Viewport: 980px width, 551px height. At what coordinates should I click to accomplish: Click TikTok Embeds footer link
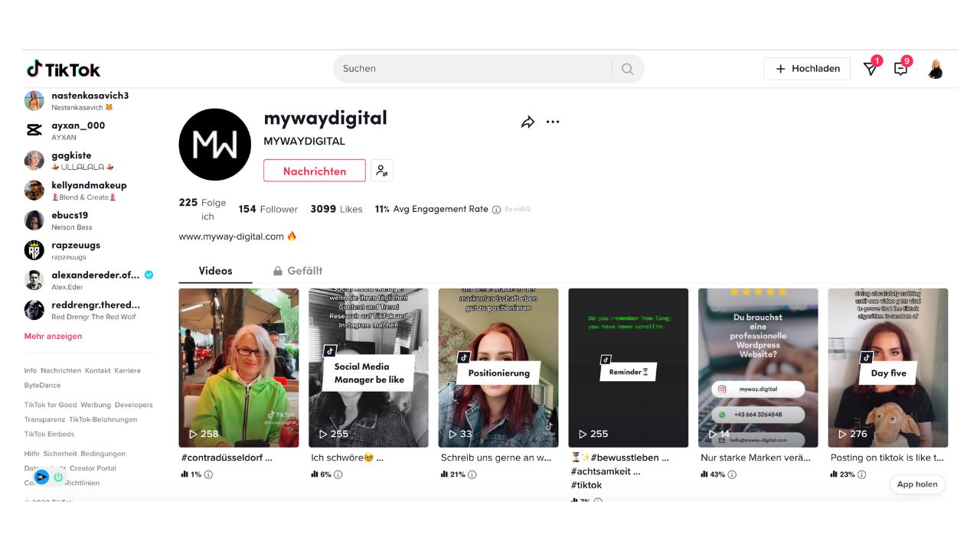tap(49, 434)
